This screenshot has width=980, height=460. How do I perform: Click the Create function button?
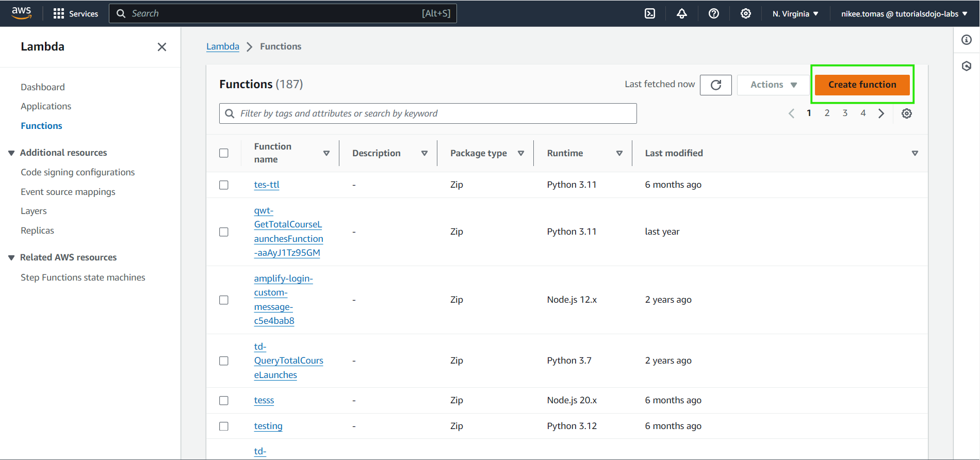pyautogui.click(x=862, y=85)
